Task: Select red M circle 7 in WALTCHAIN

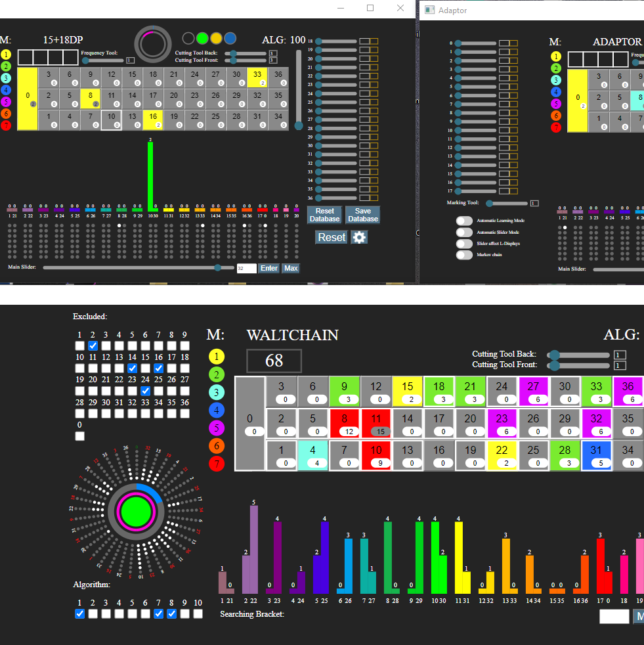Action: pyautogui.click(x=216, y=464)
